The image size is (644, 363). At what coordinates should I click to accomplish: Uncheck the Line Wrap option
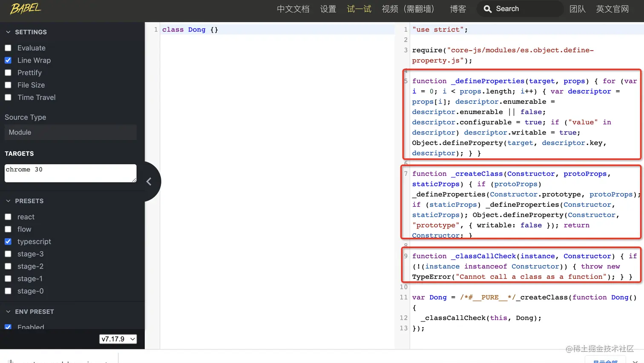[8, 60]
